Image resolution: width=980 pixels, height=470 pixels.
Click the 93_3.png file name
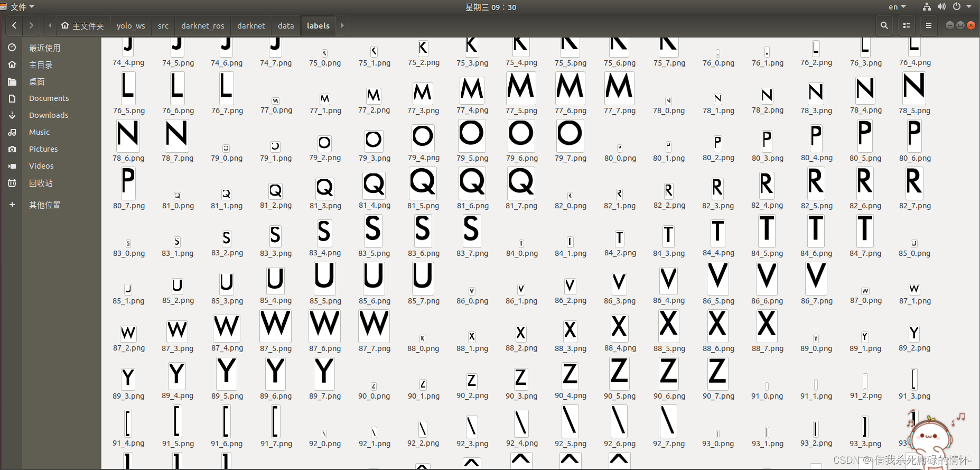point(865,444)
